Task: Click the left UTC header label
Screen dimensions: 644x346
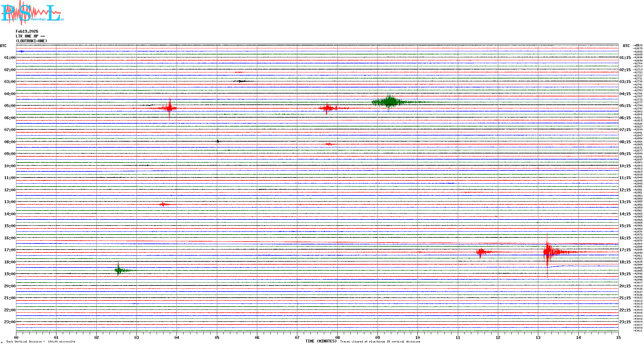Action: [3, 46]
